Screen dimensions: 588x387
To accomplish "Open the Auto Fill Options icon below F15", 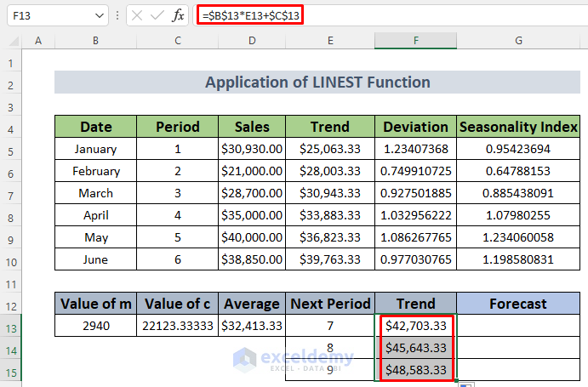I will pyautogui.click(x=465, y=384).
